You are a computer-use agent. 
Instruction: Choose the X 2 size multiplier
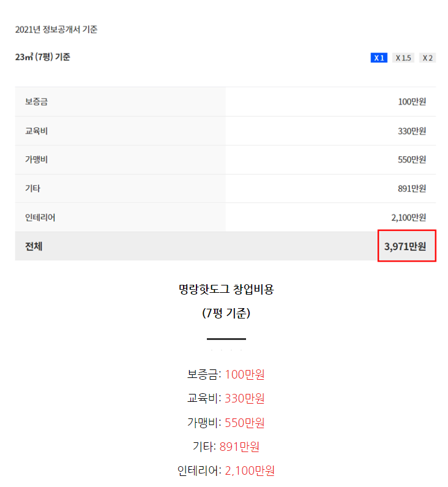(x=427, y=58)
